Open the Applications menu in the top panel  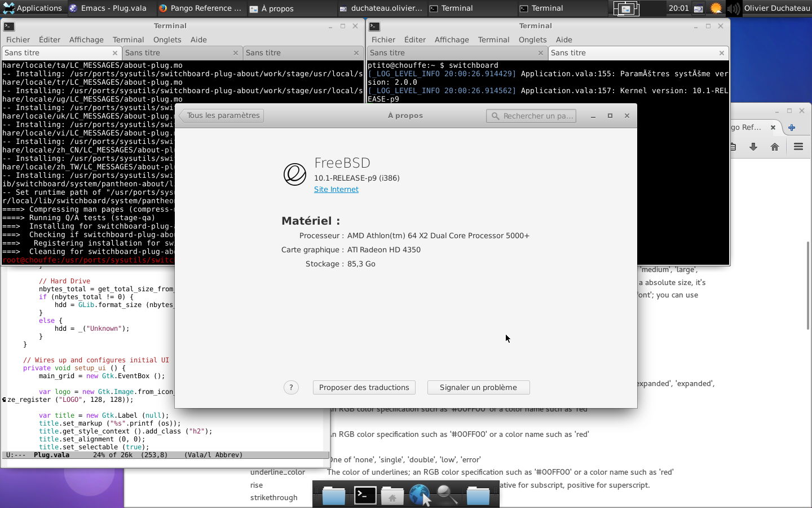(32, 8)
